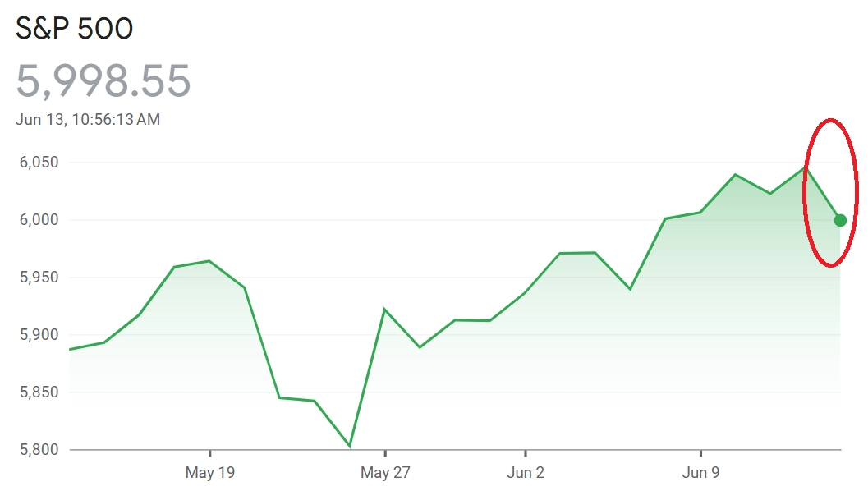Image resolution: width=868 pixels, height=491 pixels.
Task: Click the 5,950 y-axis label
Action: [x=39, y=278]
